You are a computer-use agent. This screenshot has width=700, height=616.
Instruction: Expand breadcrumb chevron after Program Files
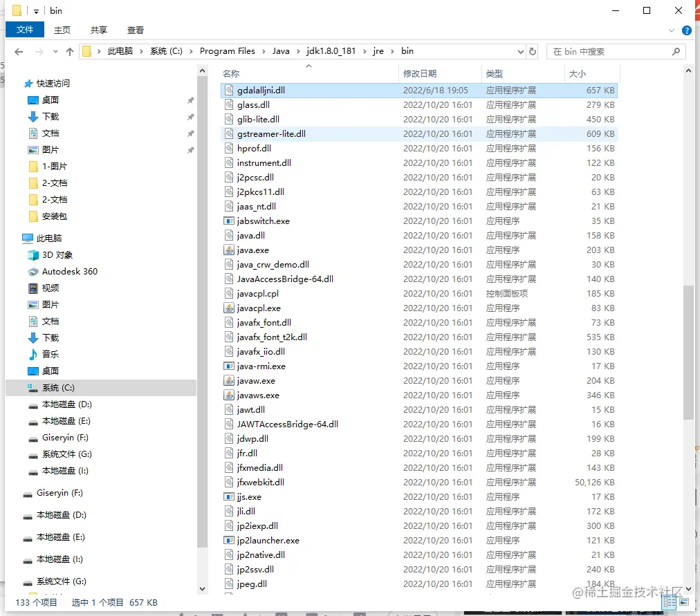[x=264, y=51]
